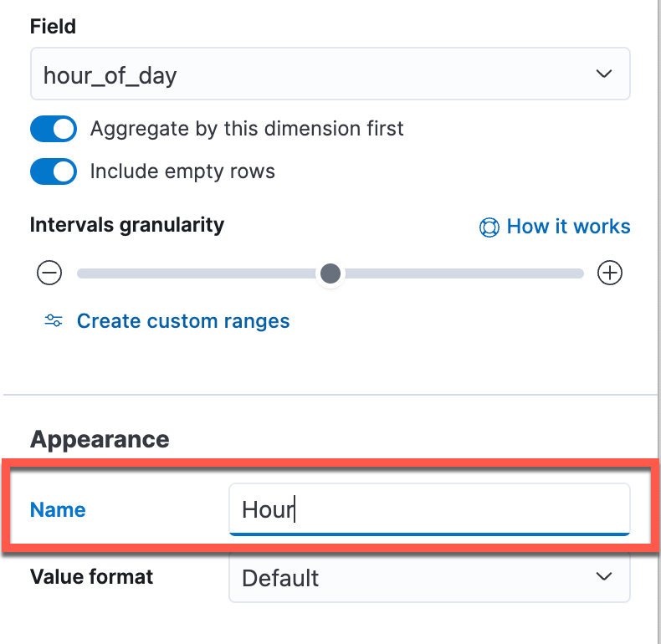
Task: Click the sliders icon beside Create custom ranges
Action: pos(54,320)
